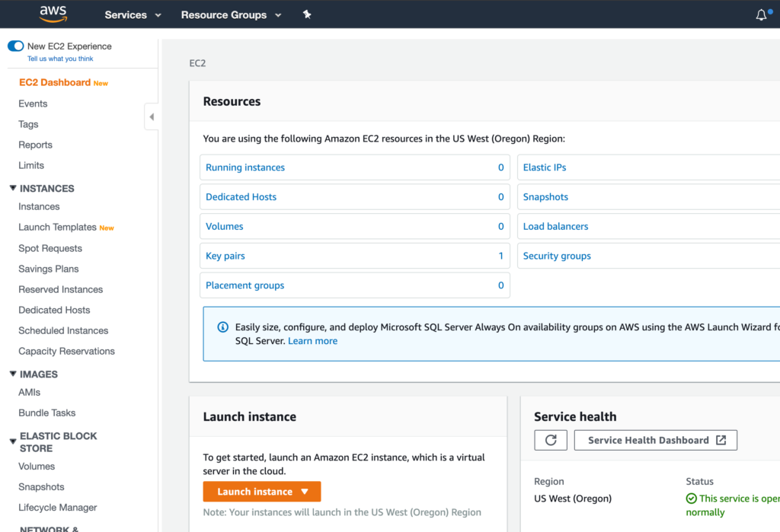
Task: Open the Dedicated Hosts resource link
Action: tap(241, 197)
